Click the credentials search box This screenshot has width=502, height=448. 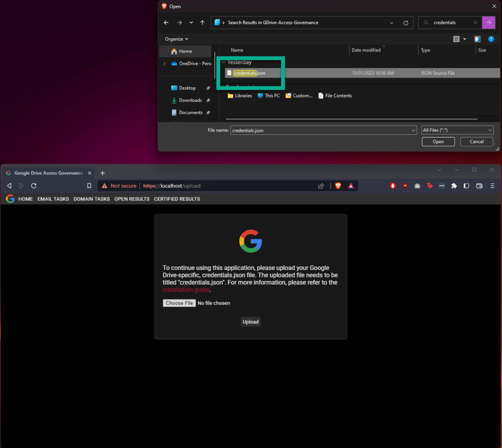pos(450,23)
